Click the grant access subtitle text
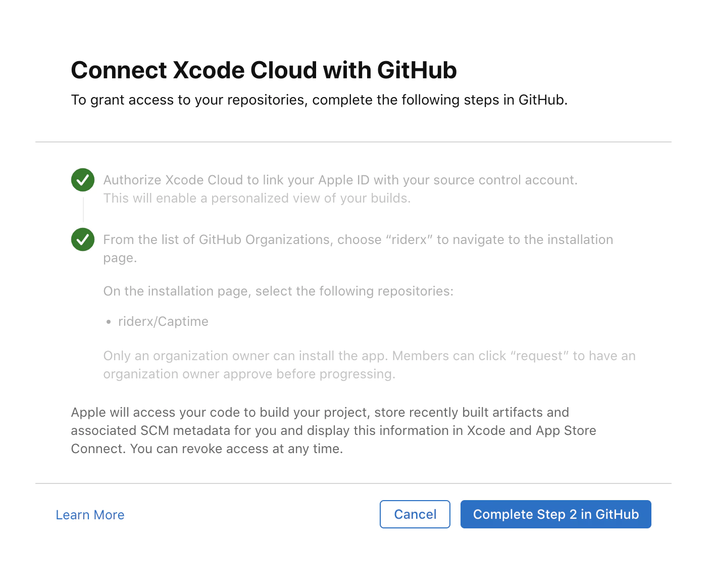This screenshot has height=588, width=712. (320, 100)
